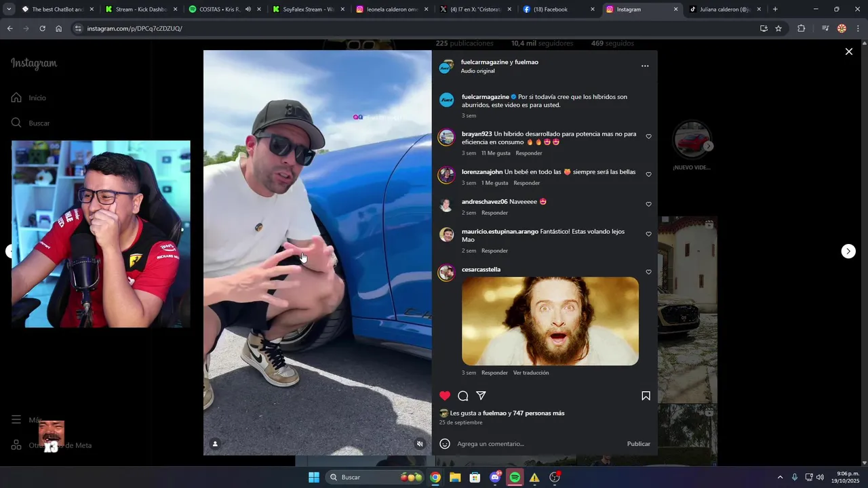Like the post with the red heart icon
The image size is (868, 488).
(445, 396)
